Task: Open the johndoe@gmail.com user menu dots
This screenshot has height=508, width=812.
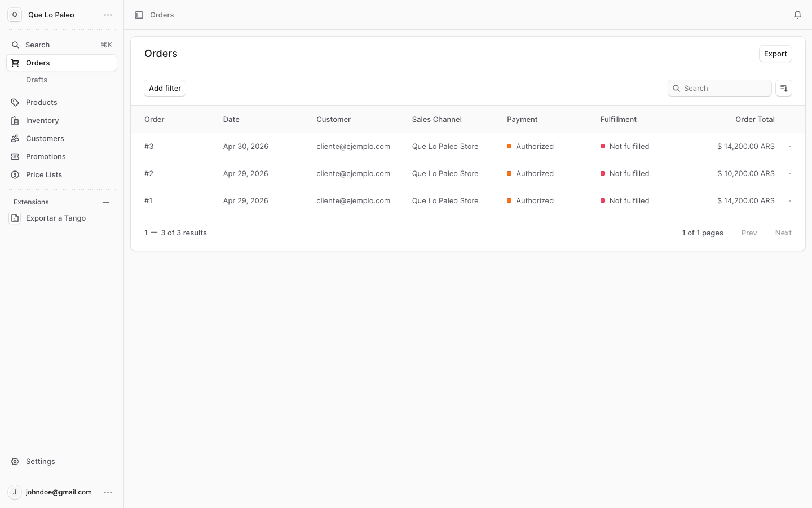Action: [x=108, y=492]
